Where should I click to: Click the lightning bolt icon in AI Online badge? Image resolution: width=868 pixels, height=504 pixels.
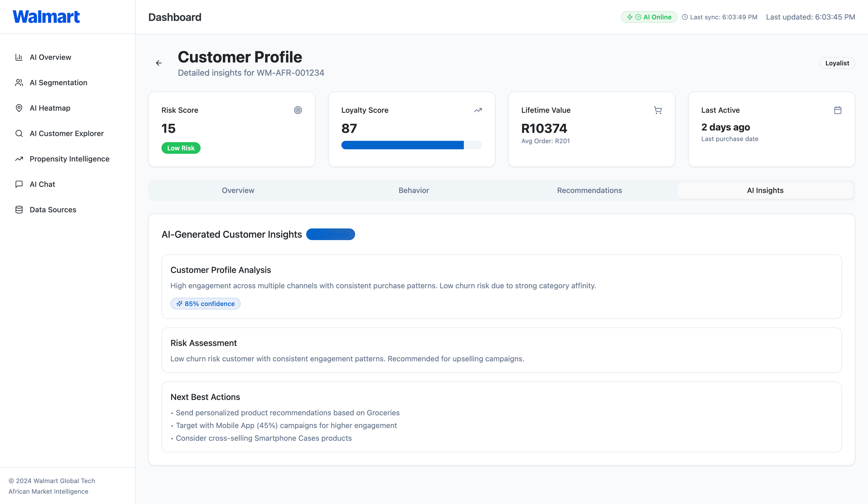point(630,17)
